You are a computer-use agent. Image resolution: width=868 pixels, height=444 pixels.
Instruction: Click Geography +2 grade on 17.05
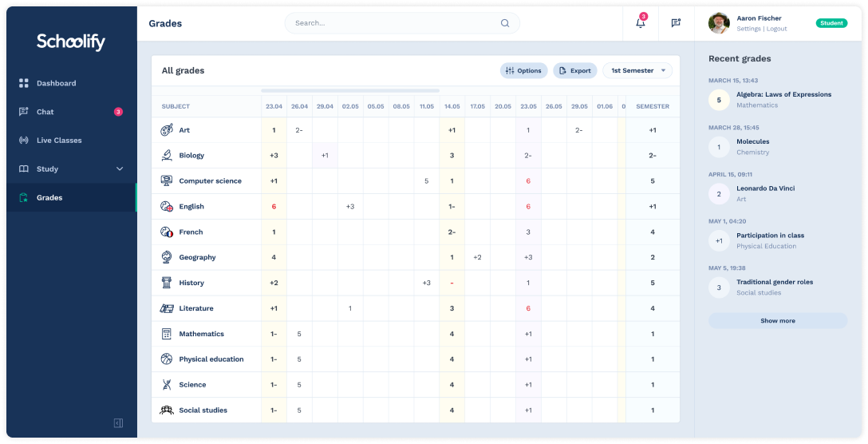click(477, 257)
